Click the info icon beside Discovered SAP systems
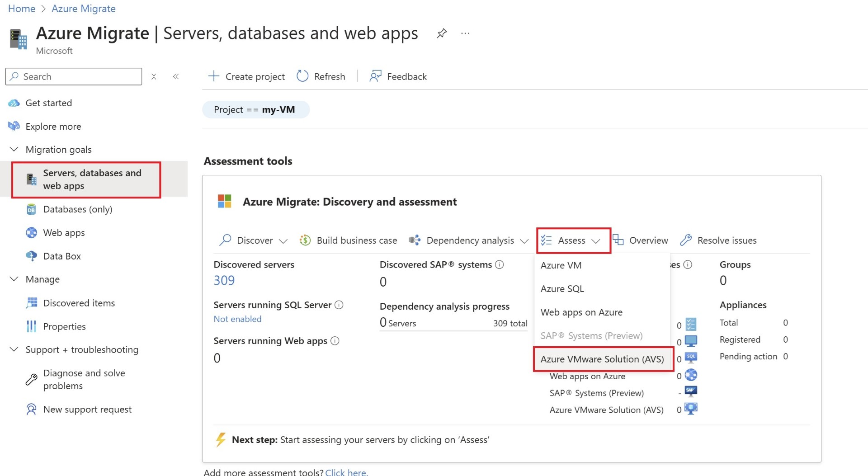 500,264
